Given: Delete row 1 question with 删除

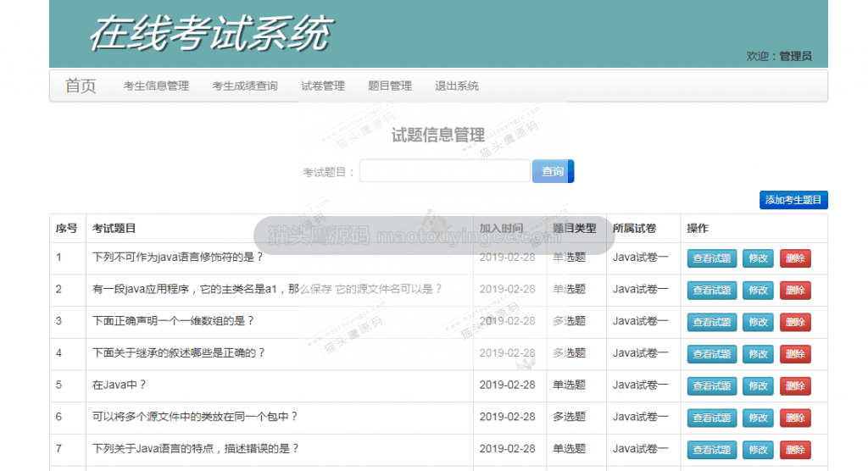Looking at the screenshot, I should click(x=795, y=258).
